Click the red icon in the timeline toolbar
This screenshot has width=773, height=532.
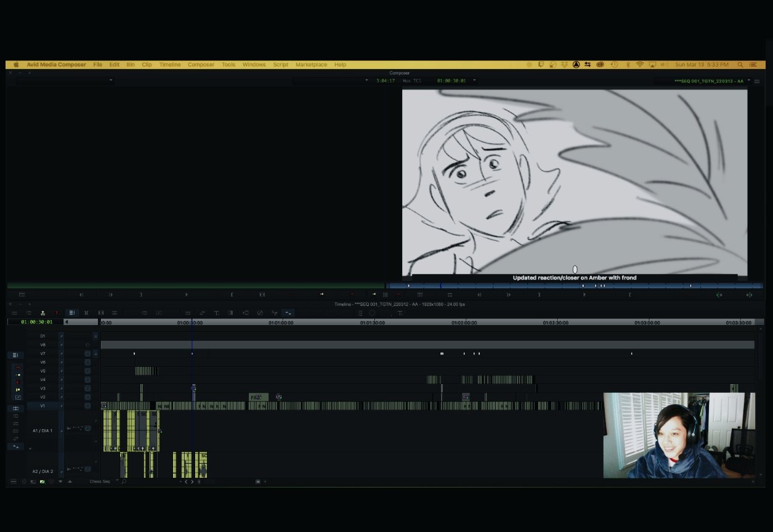tap(57, 313)
